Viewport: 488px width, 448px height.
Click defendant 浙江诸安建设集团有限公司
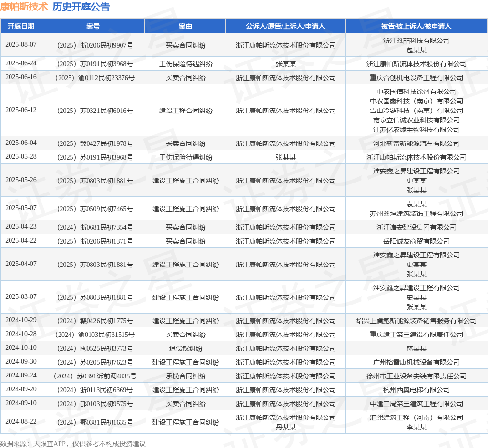(x=417, y=228)
